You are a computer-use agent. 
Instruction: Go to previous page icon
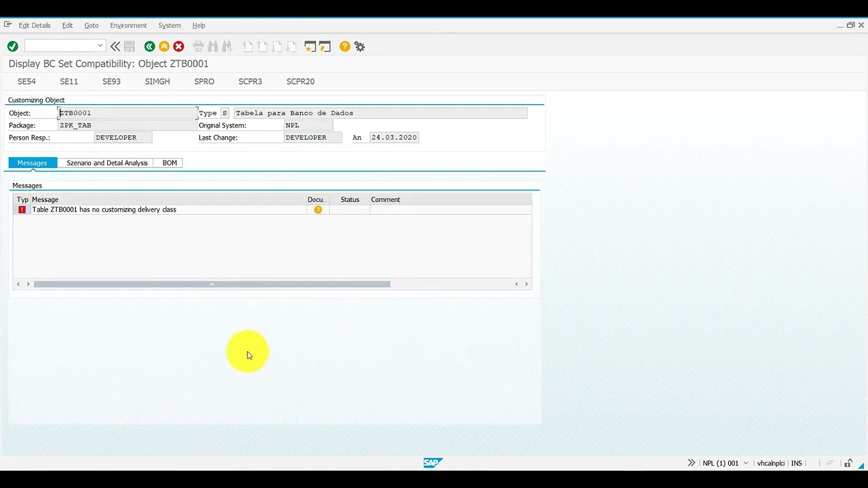262,46
